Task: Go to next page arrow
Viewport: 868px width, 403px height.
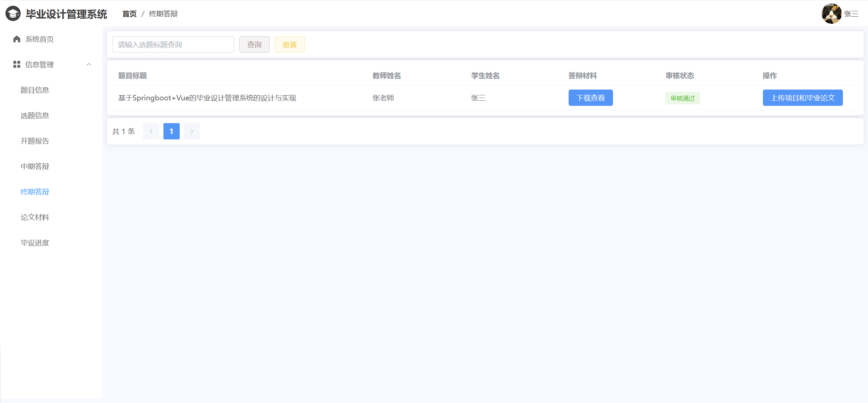Action: pyautogui.click(x=192, y=131)
